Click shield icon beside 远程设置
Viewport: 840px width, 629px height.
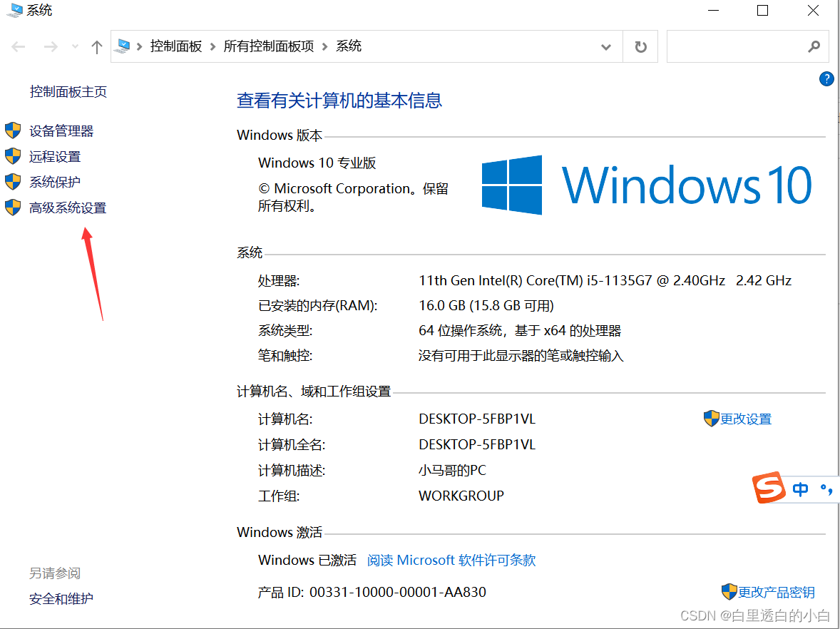[13, 156]
